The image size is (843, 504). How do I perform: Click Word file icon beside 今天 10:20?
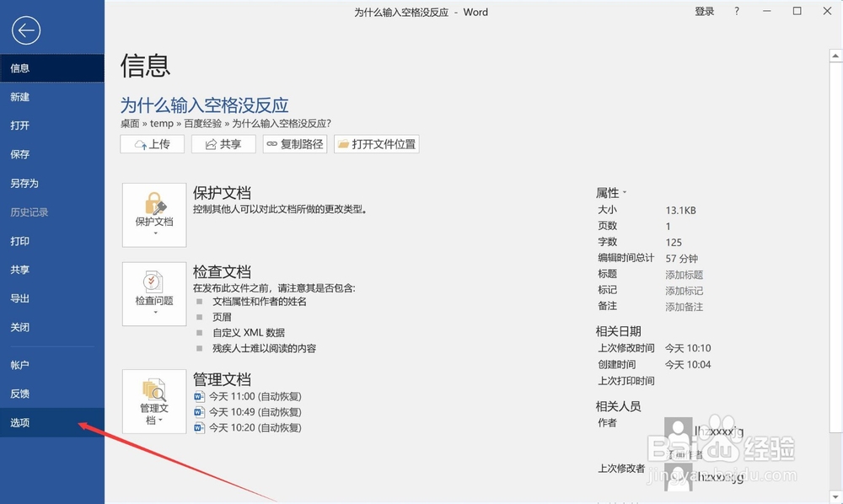point(200,427)
